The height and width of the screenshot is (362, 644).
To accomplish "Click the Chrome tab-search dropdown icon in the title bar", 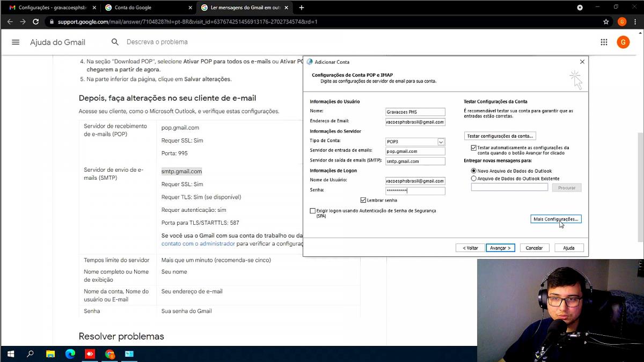I will pos(580,8).
